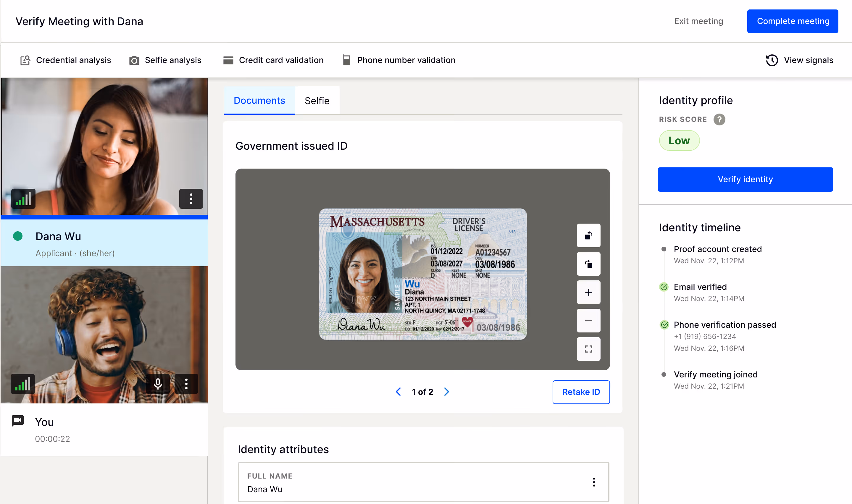Open the Credential analysis tool
Screen dimensions: 852x504
pyautogui.click(x=66, y=60)
